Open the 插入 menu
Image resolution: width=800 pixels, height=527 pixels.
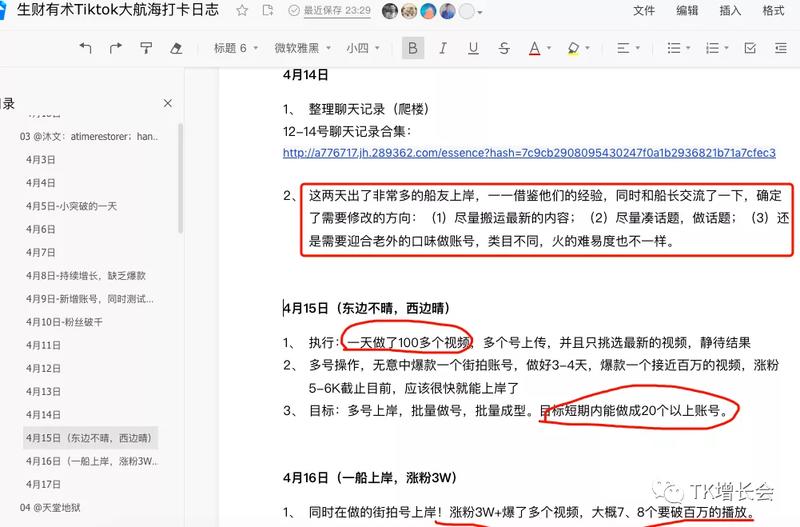[x=730, y=11]
